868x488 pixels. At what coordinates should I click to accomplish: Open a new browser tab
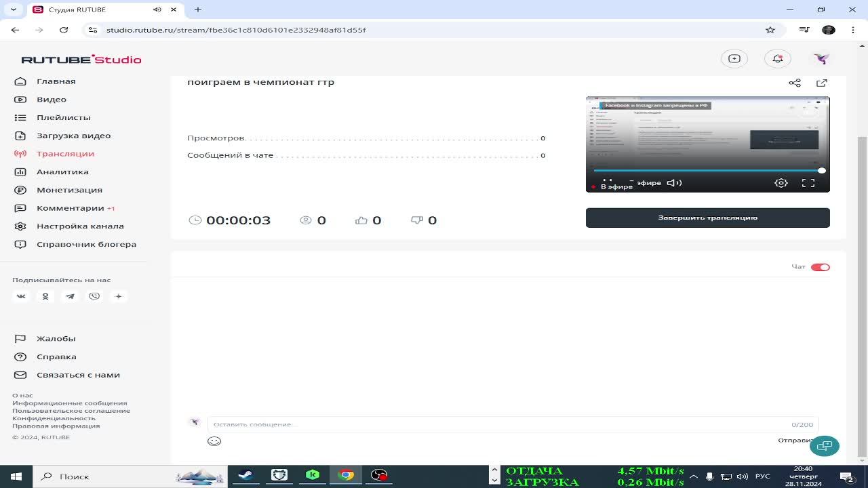[x=198, y=9]
